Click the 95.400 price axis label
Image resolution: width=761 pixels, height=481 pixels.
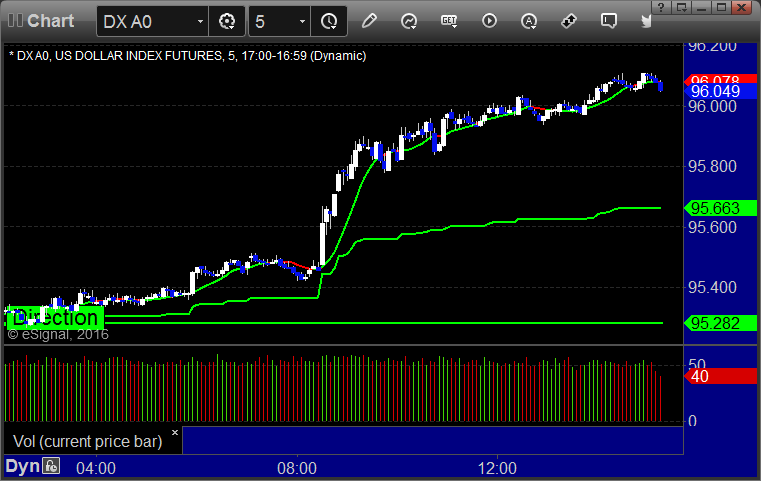click(x=712, y=287)
